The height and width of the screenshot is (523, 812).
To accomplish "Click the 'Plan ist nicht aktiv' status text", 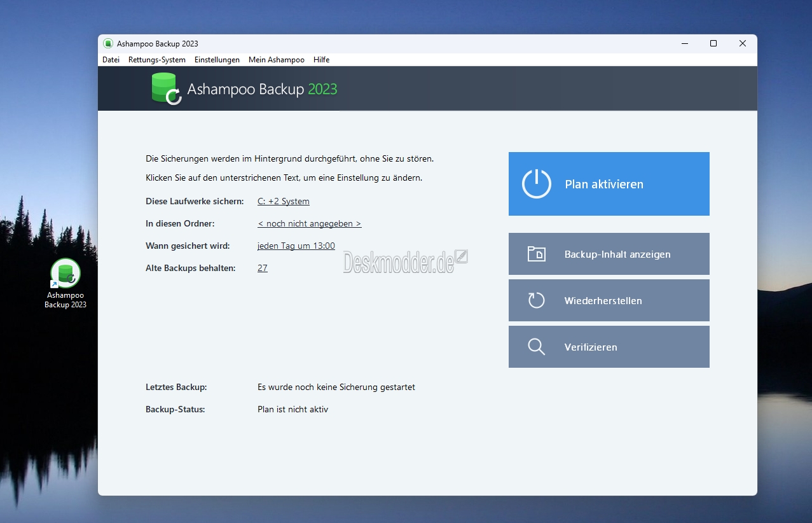I will coord(292,410).
